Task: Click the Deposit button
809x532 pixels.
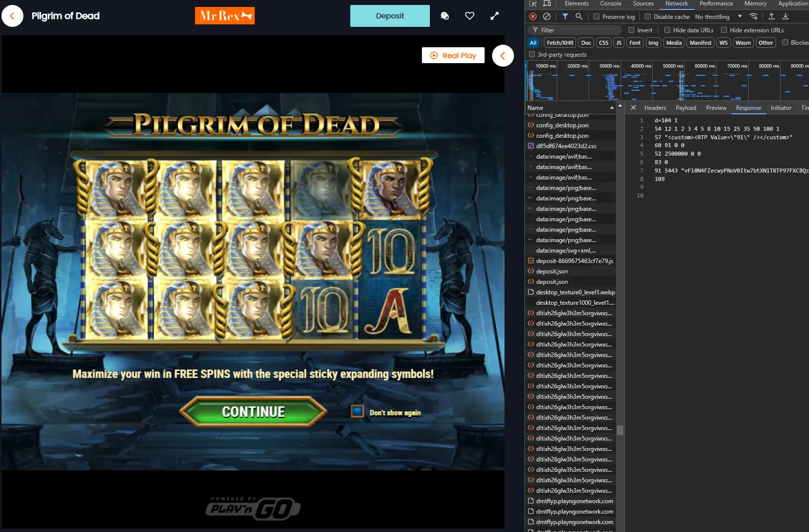Action: click(x=390, y=16)
